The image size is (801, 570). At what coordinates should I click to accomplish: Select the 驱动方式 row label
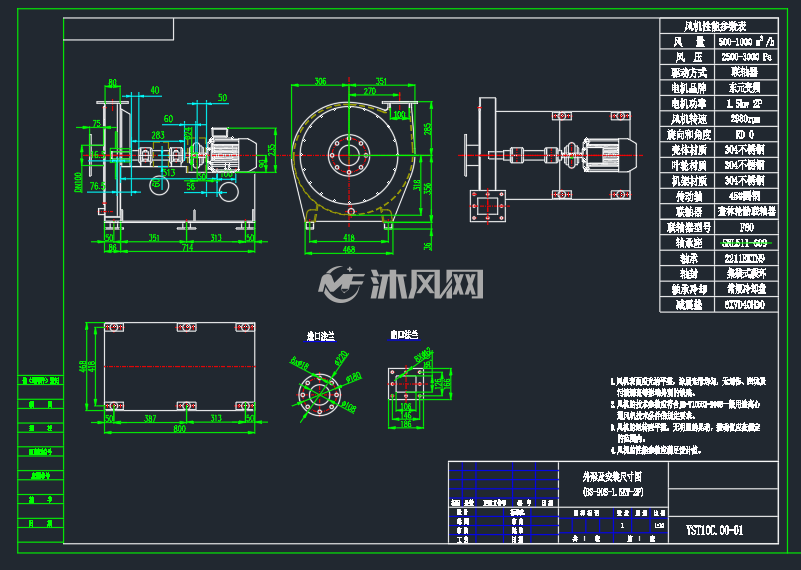(x=688, y=73)
